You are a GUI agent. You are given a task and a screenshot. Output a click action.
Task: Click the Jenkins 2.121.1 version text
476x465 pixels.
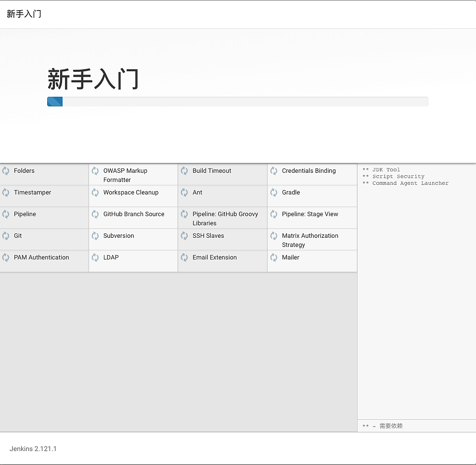[33, 449]
